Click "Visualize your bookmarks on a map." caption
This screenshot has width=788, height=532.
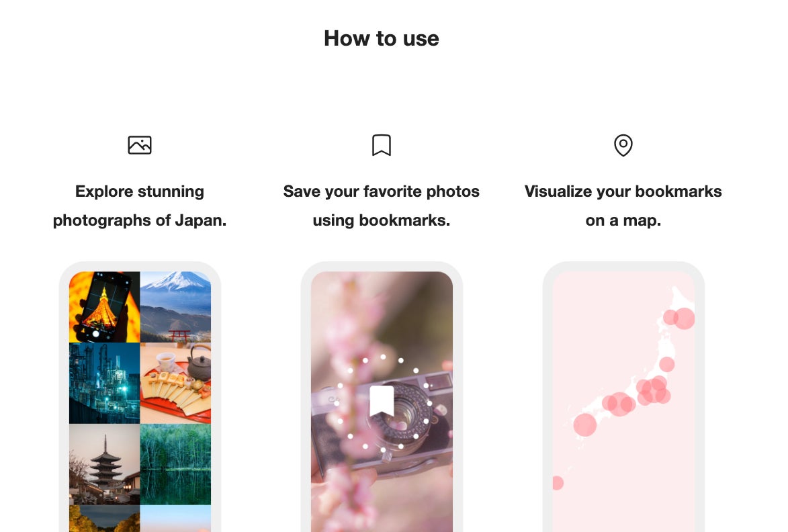tap(623, 206)
